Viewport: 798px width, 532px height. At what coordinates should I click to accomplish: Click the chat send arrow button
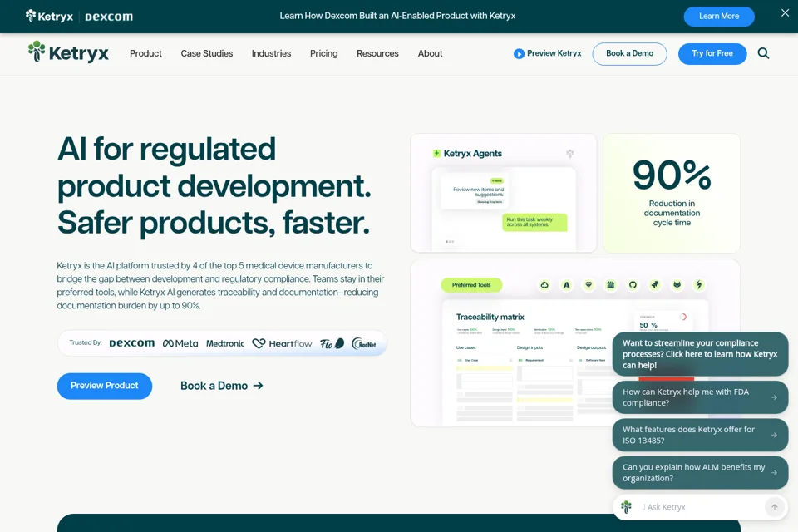[x=775, y=507]
